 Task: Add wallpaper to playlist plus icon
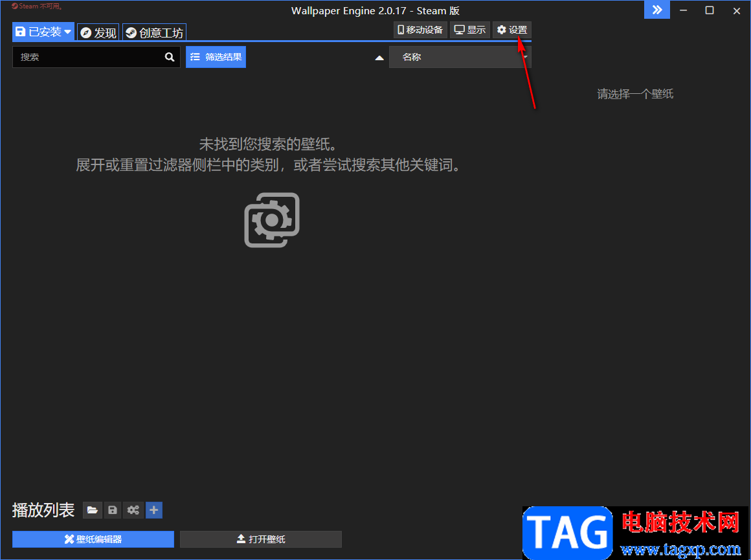153,510
